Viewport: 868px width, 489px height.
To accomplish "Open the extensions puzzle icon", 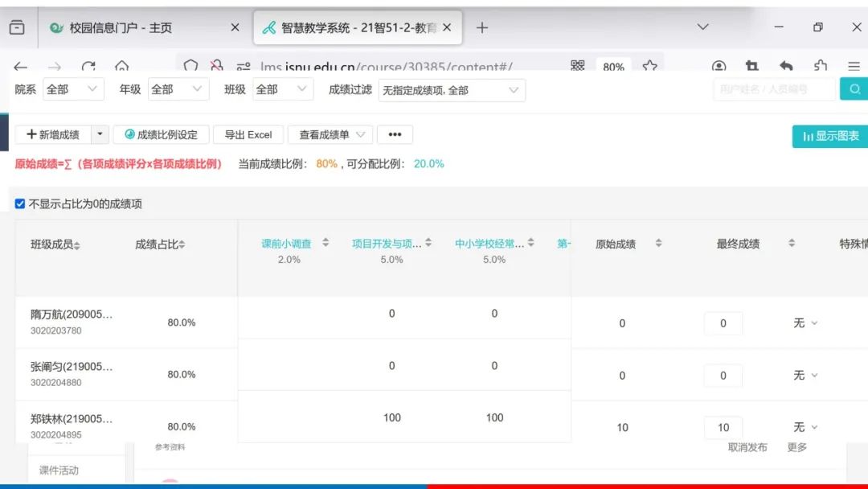I will pos(821,67).
